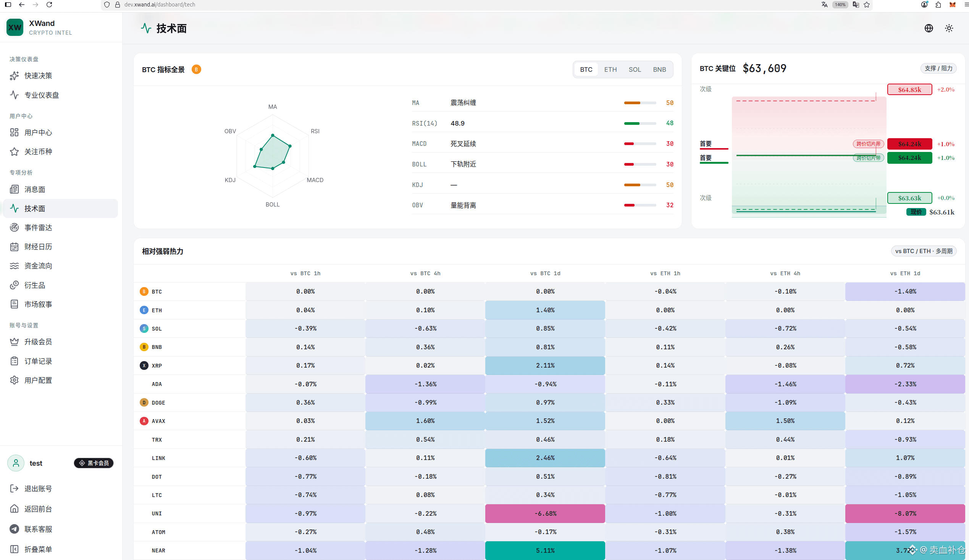This screenshot has width=969, height=560.
Task: Switch indicator panel to BNB tab
Action: [659, 69]
